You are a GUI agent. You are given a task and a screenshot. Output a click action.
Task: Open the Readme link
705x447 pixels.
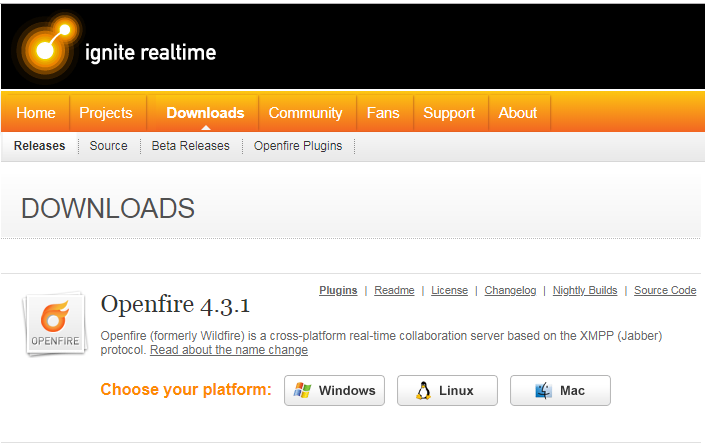pos(394,291)
